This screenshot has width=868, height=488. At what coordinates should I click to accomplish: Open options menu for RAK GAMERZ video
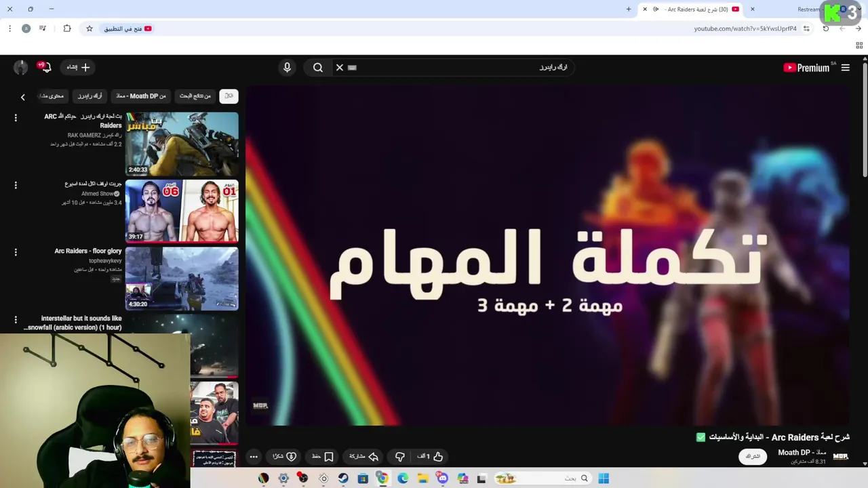coord(16,118)
